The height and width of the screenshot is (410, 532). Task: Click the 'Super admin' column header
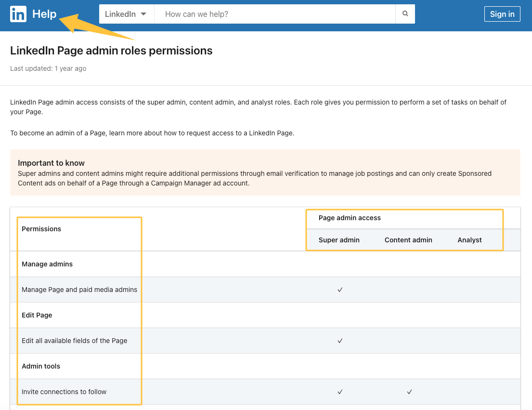(x=339, y=240)
